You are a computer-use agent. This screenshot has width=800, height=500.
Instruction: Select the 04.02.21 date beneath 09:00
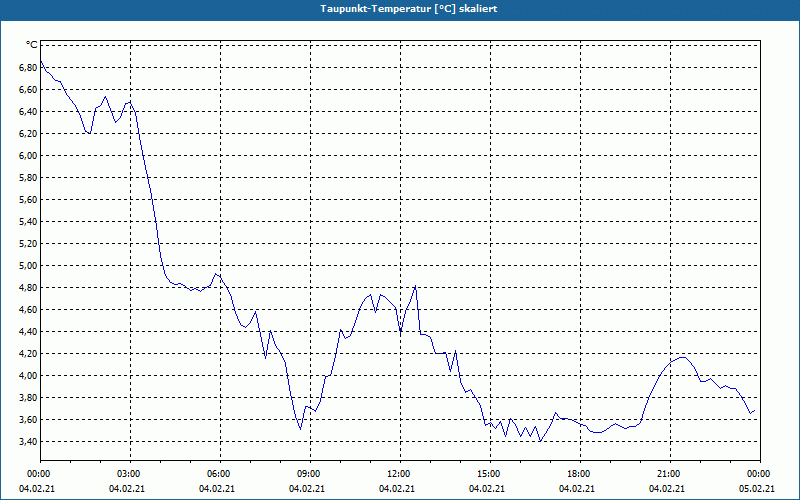pyautogui.click(x=307, y=488)
